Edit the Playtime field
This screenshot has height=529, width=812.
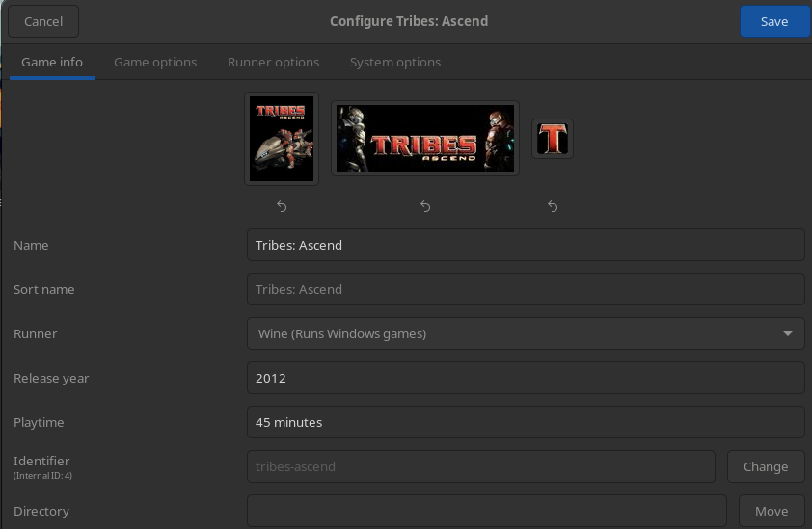tap(526, 422)
